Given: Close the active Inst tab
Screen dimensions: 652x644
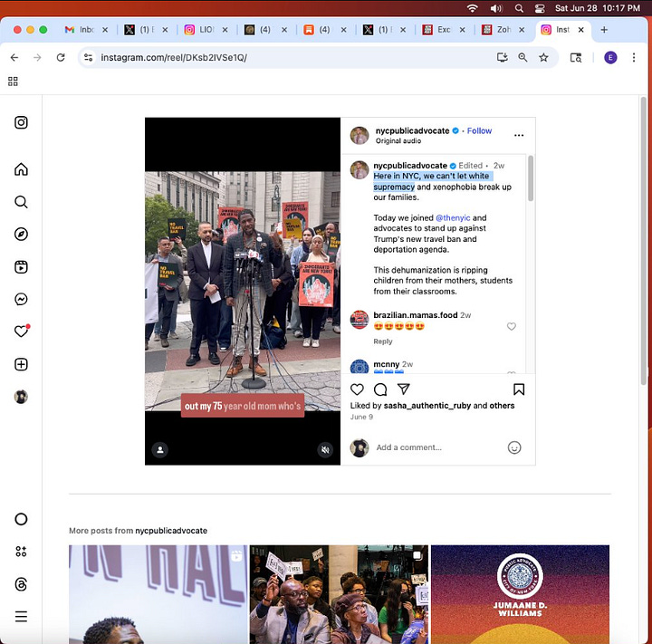Looking at the screenshot, I should pos(580,30).
